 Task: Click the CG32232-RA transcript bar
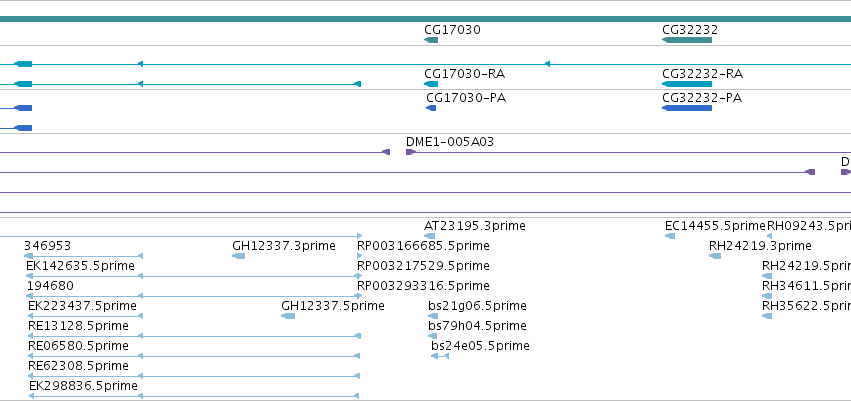tap(687, 84)
